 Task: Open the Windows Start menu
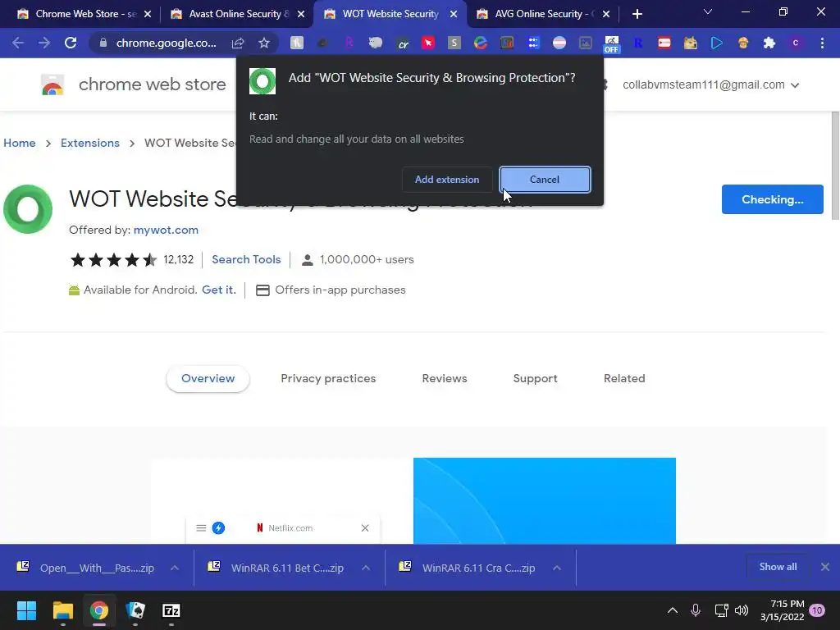click(26, 610)
